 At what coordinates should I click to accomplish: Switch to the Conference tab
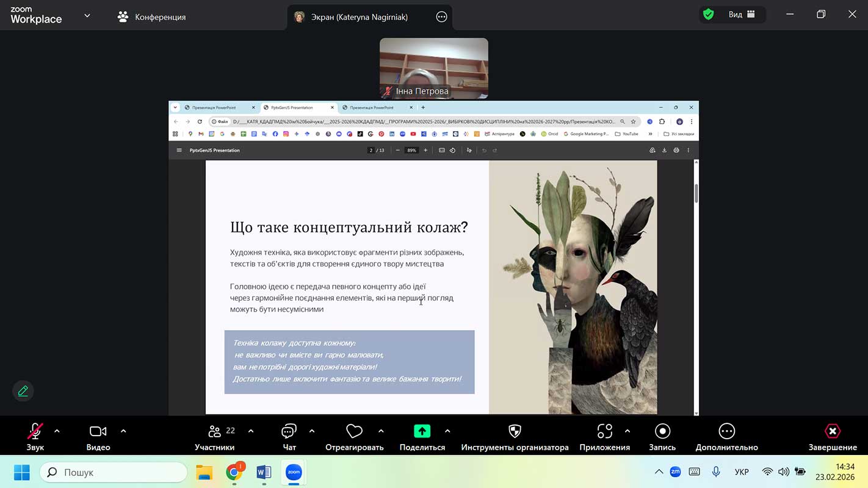point(152,17)
